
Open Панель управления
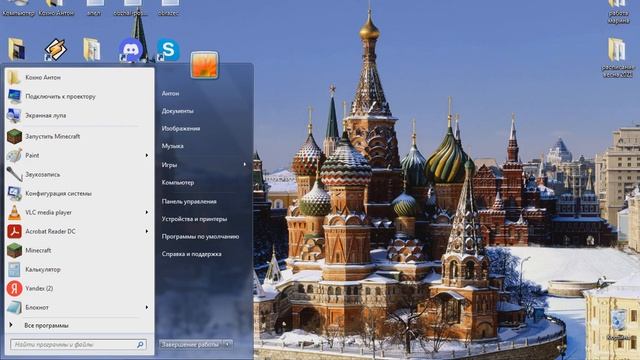(189, 201)
